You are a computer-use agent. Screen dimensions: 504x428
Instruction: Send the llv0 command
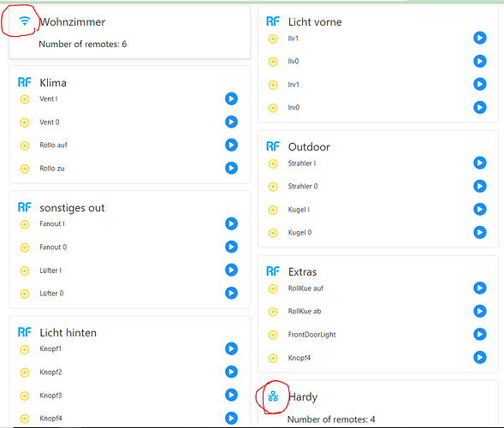coord(480,61)
